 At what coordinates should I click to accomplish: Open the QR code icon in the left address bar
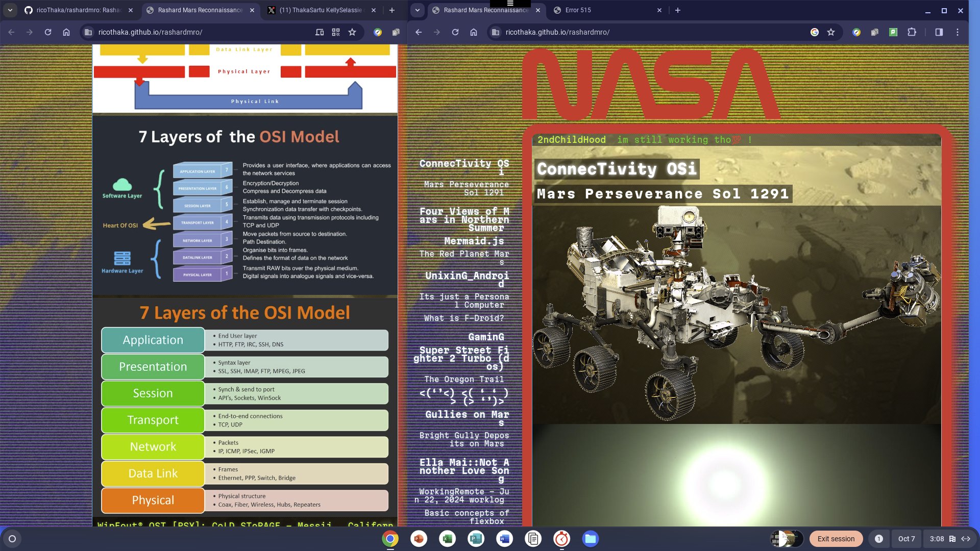click(x=336, y=32)
